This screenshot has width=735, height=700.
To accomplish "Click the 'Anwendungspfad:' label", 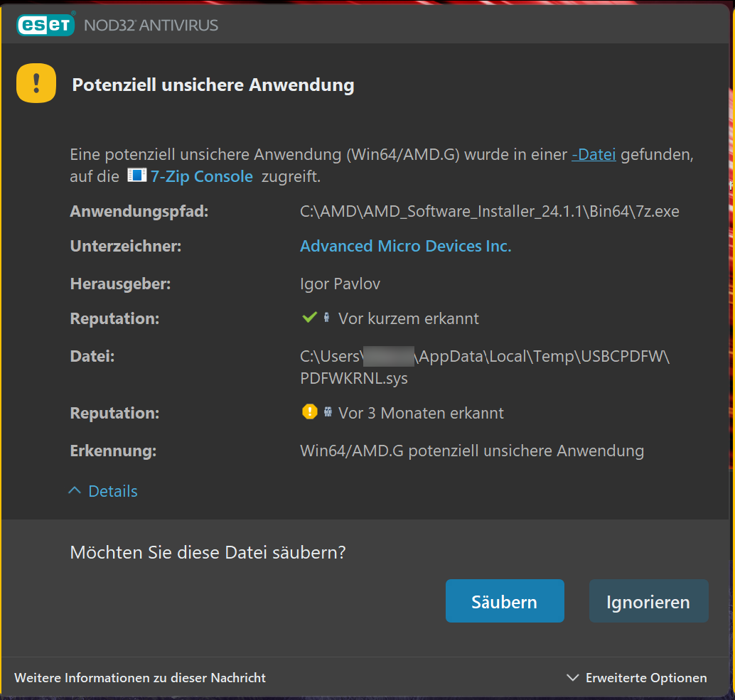I will pyautogui.click(x=139, y=211).
